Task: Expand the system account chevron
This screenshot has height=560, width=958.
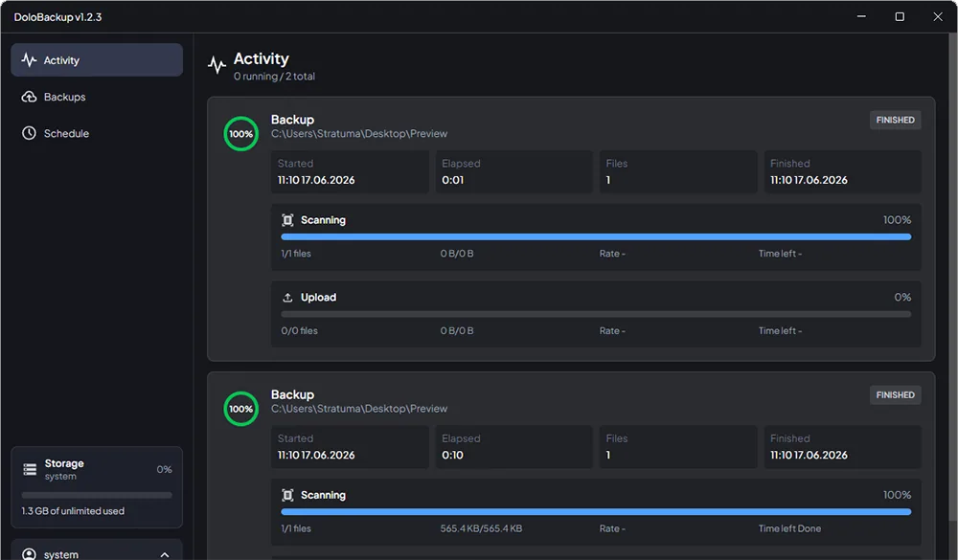Action: (x=165, y=554)
